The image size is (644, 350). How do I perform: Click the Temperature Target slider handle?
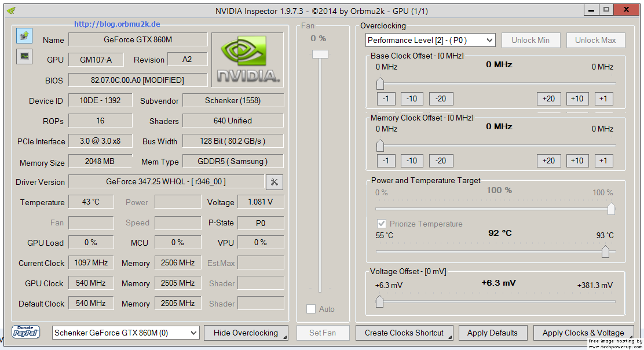coord(605,251)
